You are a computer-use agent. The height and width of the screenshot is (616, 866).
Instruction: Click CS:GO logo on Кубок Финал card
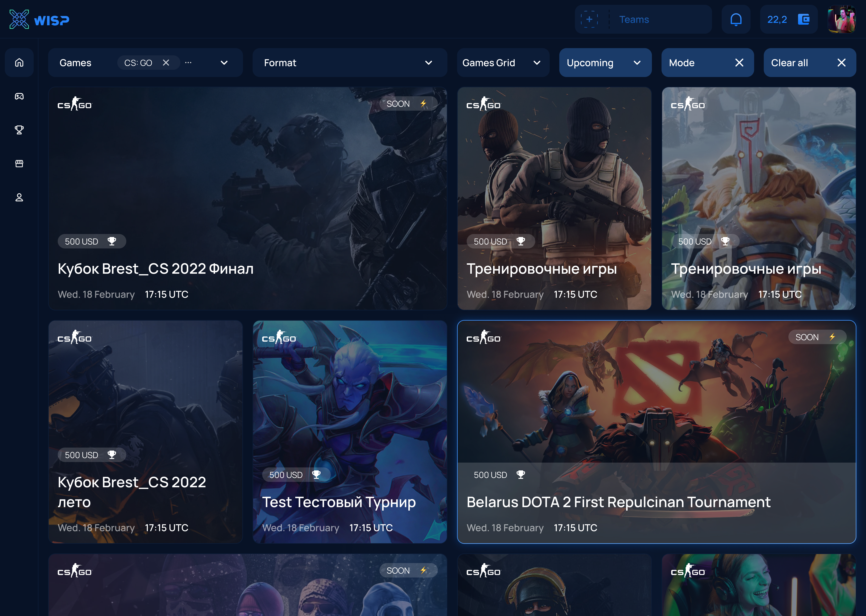pos(75,104)
